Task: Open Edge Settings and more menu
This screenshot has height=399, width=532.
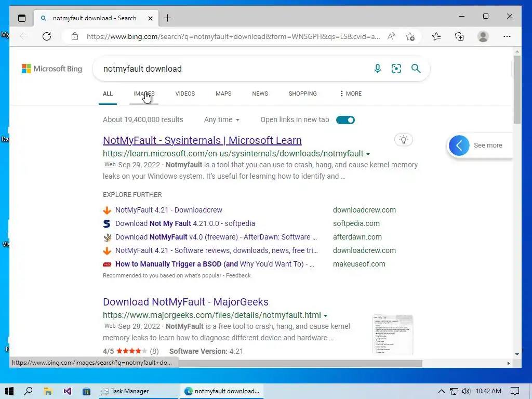Action: 507,36
